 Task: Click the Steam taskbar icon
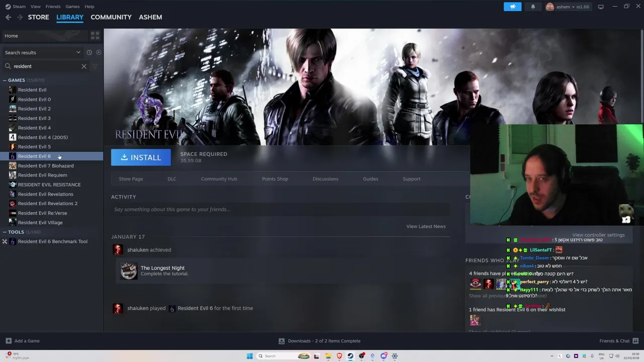pyautogui.click(x=350, y=356)
